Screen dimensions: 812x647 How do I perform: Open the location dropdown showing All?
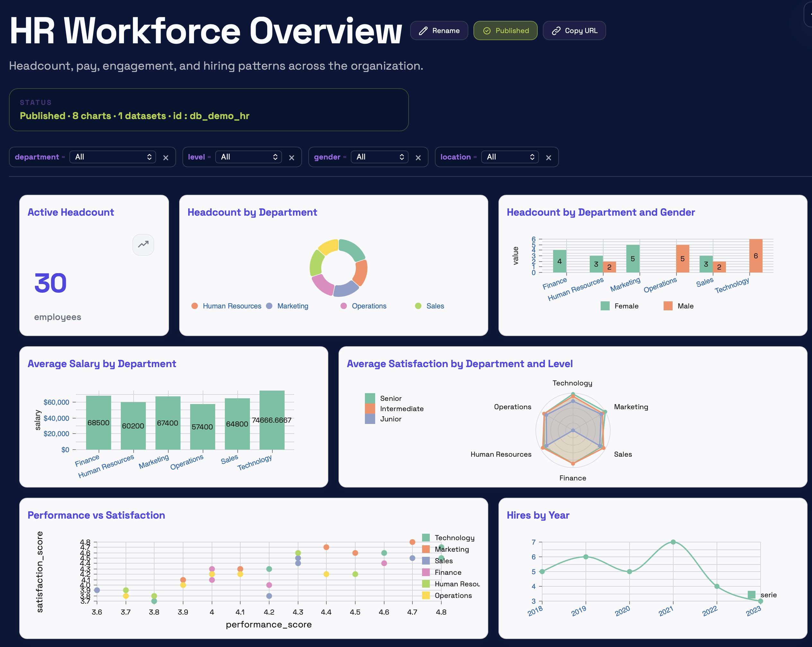[509, 157]
